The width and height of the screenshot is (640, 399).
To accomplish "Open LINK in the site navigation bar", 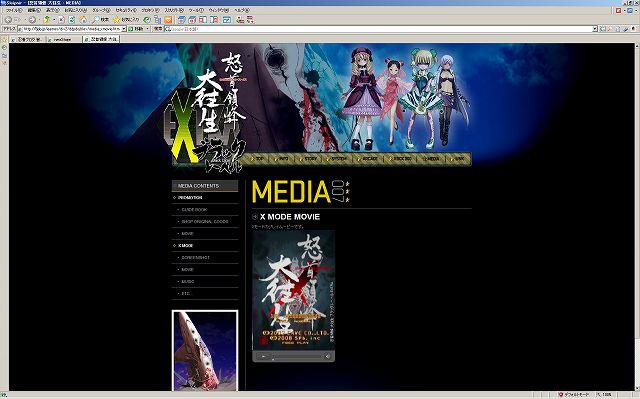I will tap(458, 159).
